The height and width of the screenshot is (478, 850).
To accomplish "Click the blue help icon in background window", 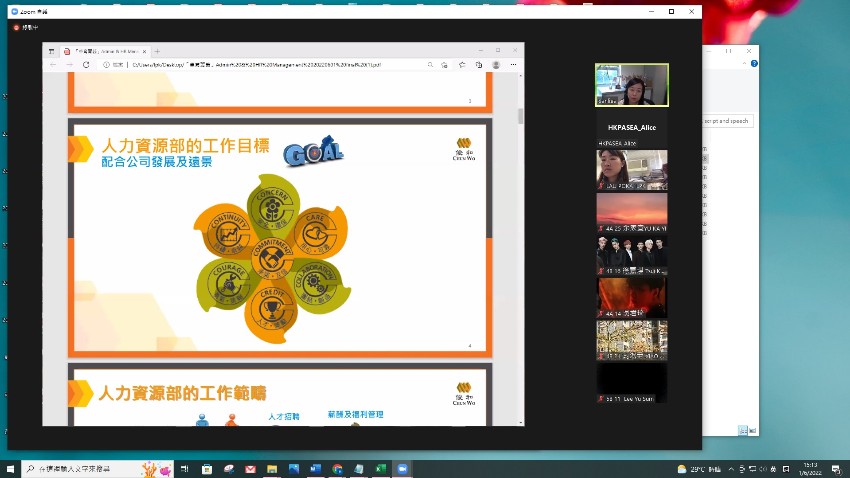I will tap(754, 63).
